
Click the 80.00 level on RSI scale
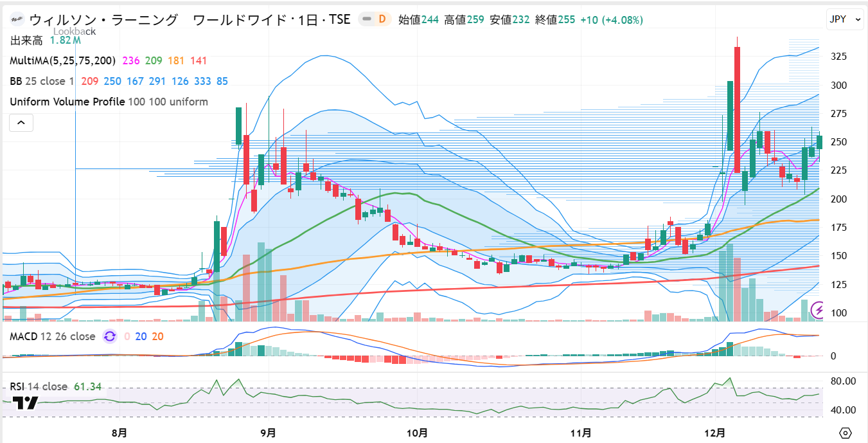coord(842,381)
